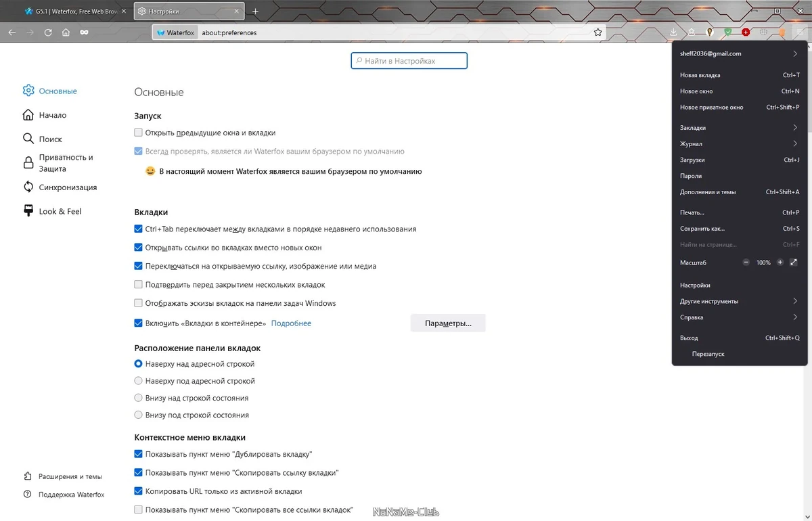Toggle 'Копировать URL только из активной вкладки'
This screenshot has height=521, width=812.
tap(139, 491)
